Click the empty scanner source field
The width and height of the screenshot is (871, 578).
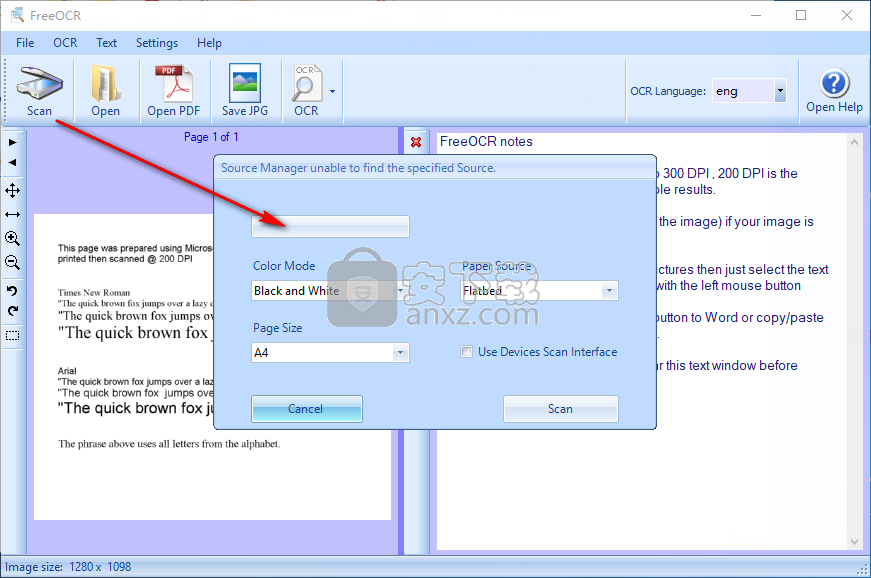click(331, 227)
